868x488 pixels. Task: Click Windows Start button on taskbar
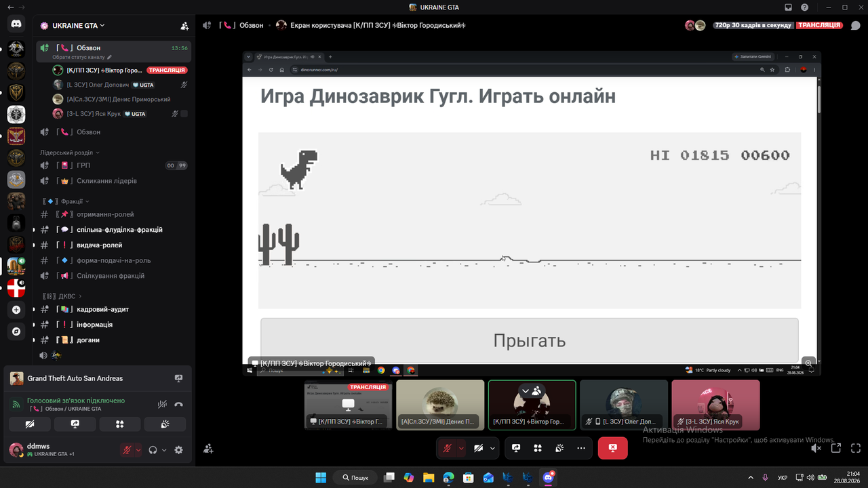pos(321,478)
